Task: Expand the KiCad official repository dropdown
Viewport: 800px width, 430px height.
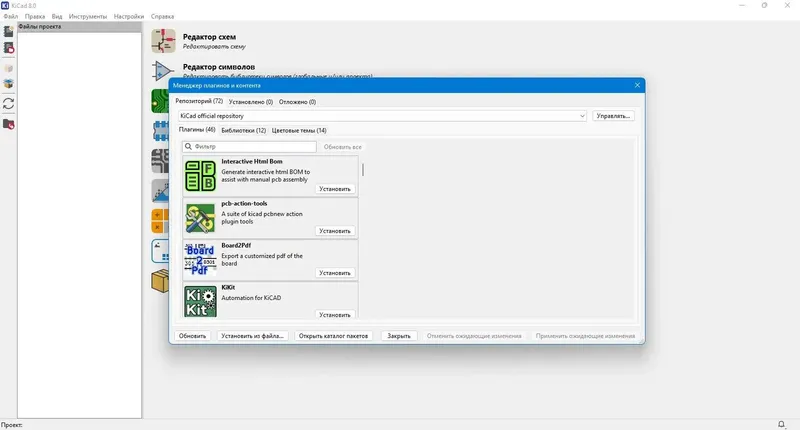Action: click(582, 116)
